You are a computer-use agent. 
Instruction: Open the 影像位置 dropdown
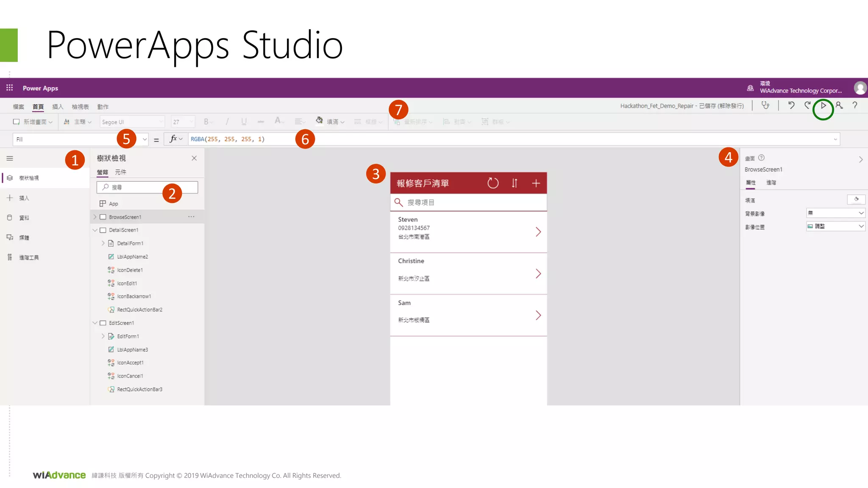point(835,226)
